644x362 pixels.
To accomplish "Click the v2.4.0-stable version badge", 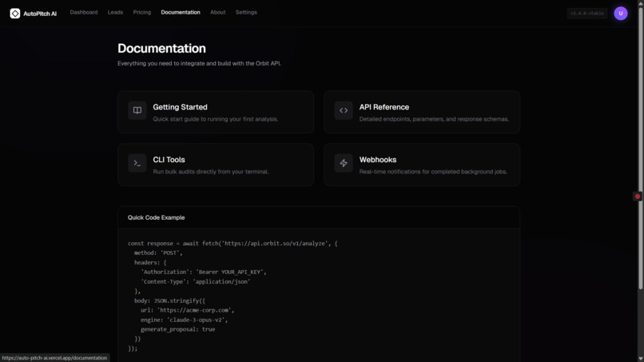I will coord(587,14).
